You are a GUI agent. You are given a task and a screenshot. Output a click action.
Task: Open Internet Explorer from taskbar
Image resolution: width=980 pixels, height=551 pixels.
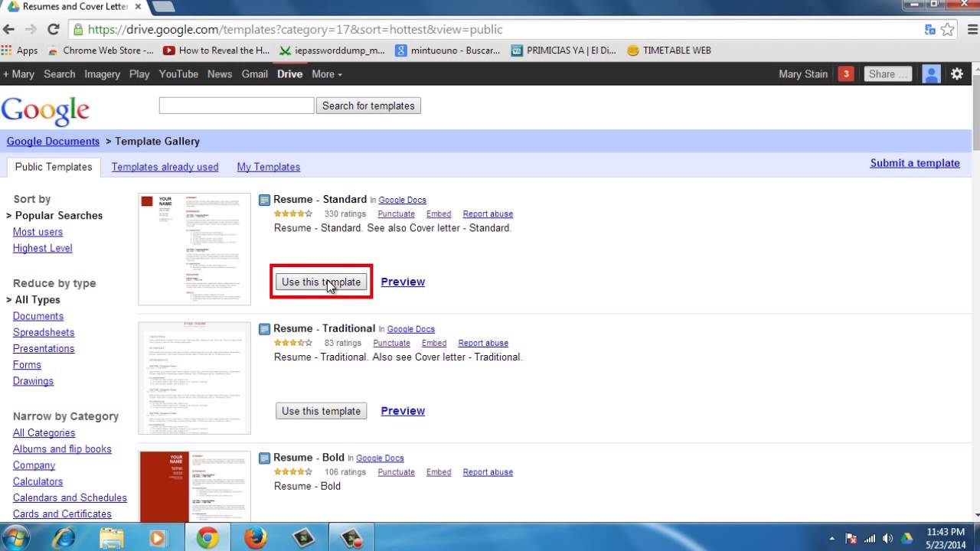click(x=63, y=538)
